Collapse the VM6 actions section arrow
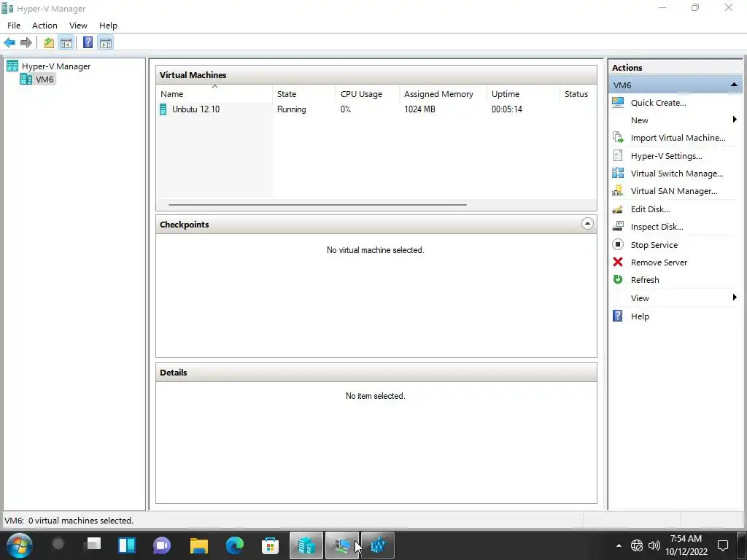The width and height of the screenshot is (747, 560). 734,85
